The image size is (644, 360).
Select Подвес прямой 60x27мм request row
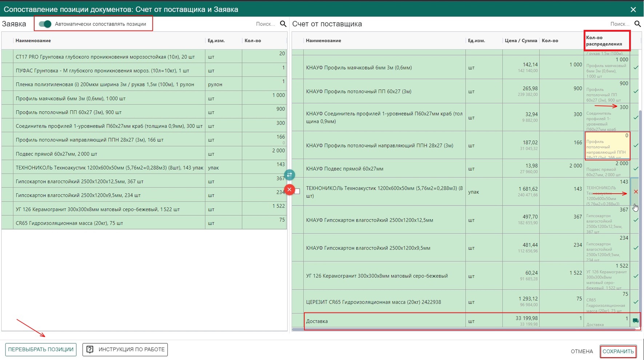tap(144, 154)
